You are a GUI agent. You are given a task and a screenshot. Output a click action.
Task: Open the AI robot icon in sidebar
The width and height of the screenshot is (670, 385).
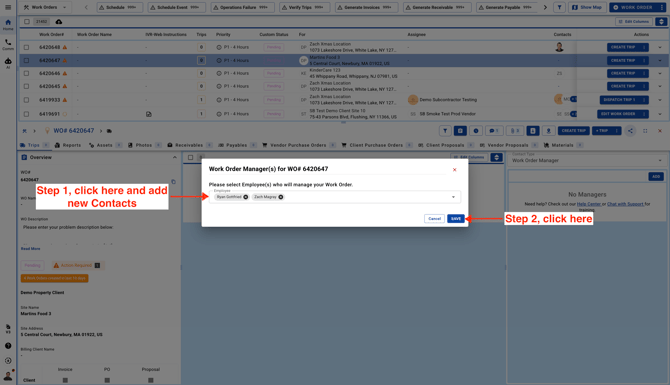coord(8,63)
